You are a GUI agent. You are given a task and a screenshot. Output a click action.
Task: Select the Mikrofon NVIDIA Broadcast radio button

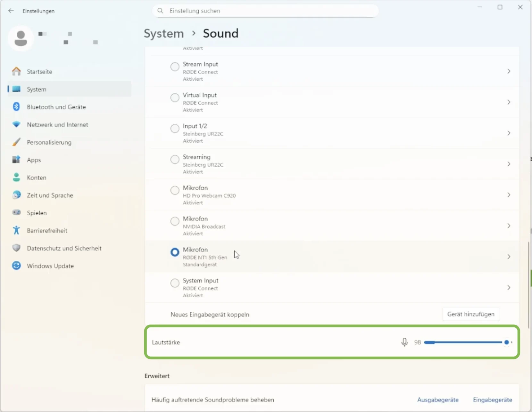tap(175, 221)
